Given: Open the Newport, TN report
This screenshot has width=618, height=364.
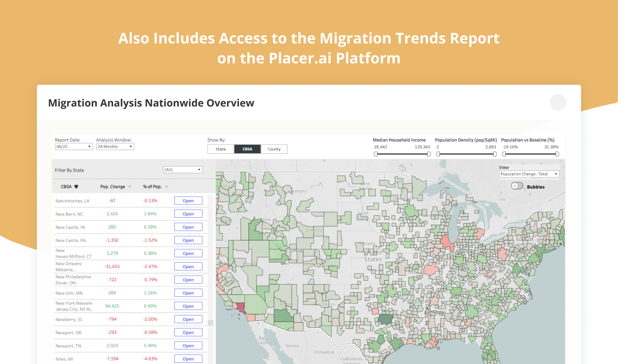Looking at the screenshot, I should click(188, 346).
